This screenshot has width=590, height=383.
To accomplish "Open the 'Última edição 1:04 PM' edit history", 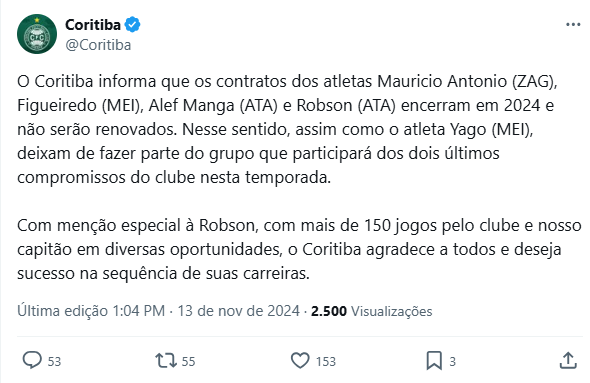I will [x=91, y=311].
